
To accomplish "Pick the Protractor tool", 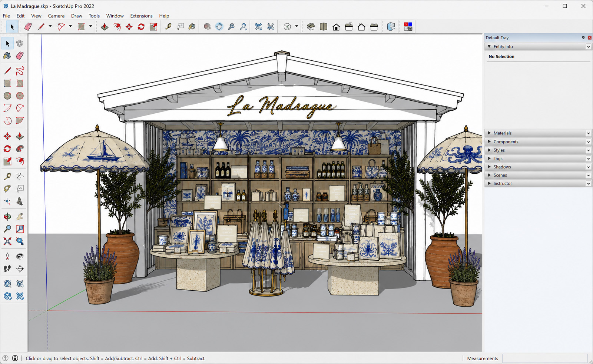I will pos(7,189).
